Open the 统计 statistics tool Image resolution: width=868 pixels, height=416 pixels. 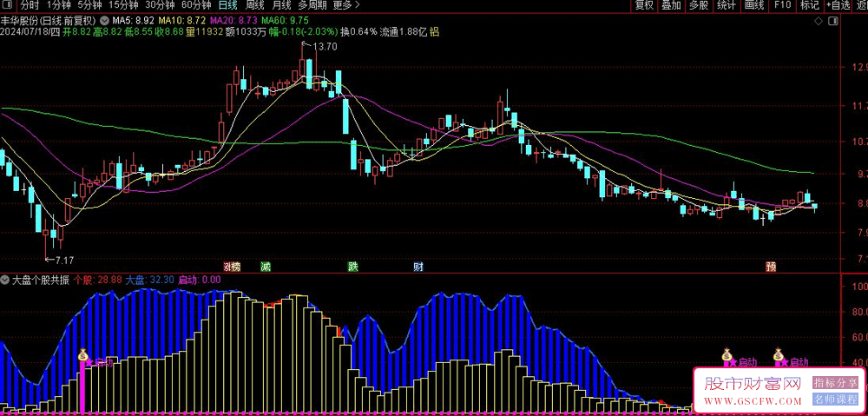click(727, 5)
